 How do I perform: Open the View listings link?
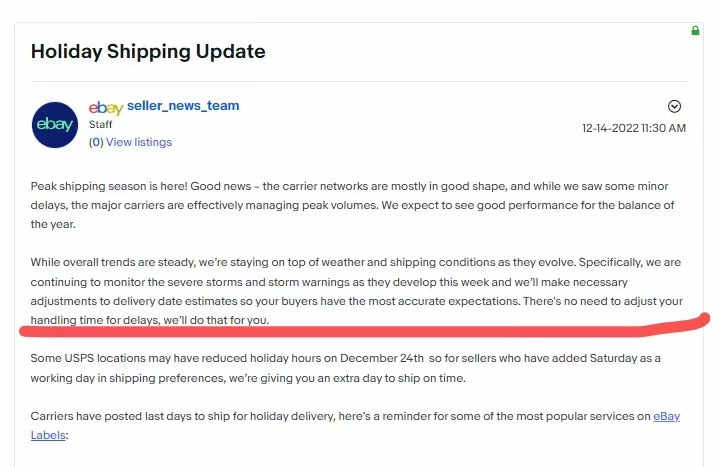point(139,142)
